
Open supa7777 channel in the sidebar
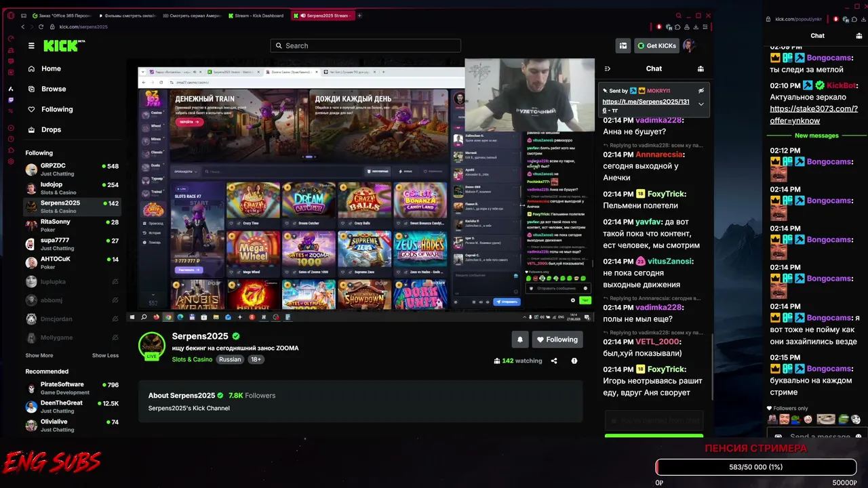click(73, 244)
